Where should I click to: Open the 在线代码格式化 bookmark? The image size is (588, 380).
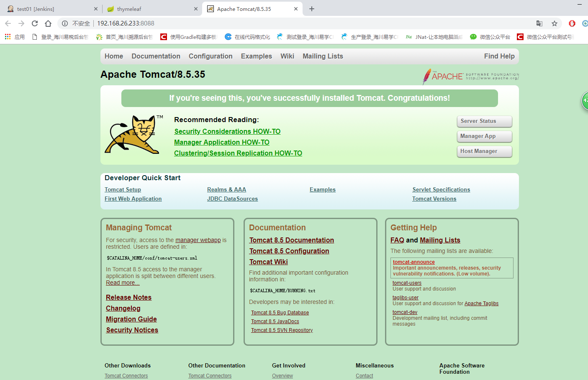click(247, 37)
